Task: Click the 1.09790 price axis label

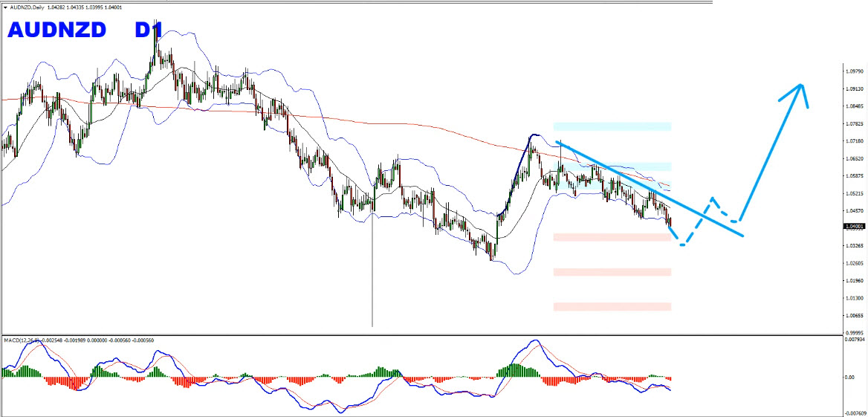Action: point(854,71)
